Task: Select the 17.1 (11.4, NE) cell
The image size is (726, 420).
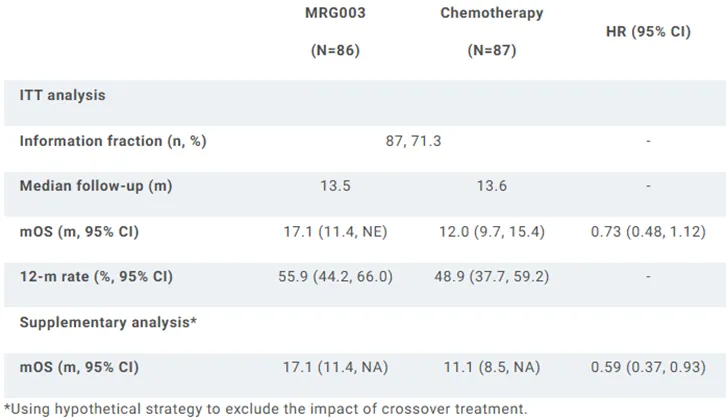Action: click(x=335, y=232)
